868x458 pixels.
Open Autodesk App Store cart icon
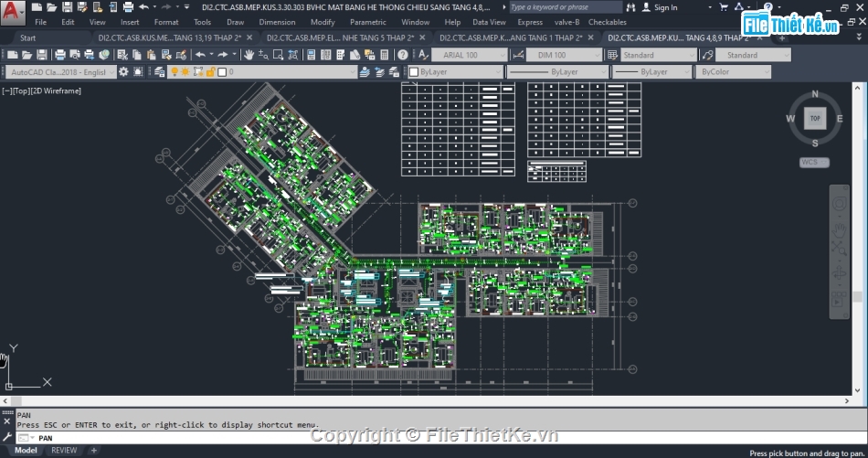click(724, 7)
